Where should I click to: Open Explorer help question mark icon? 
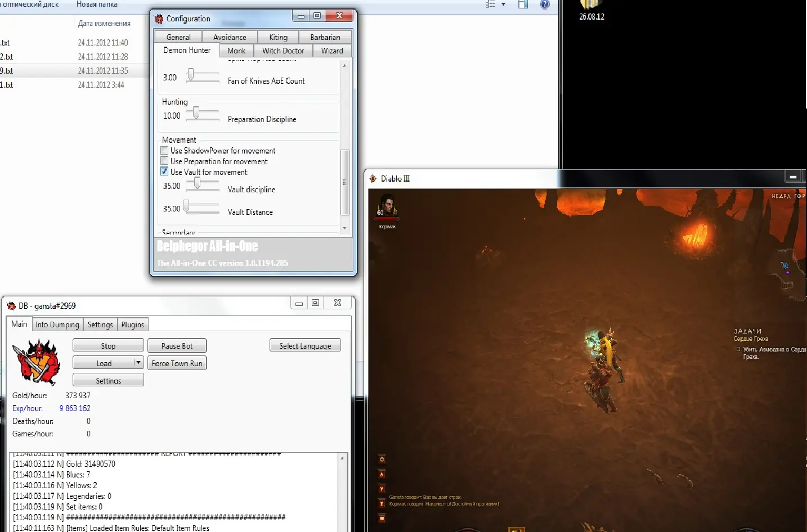tap(545, 4)
